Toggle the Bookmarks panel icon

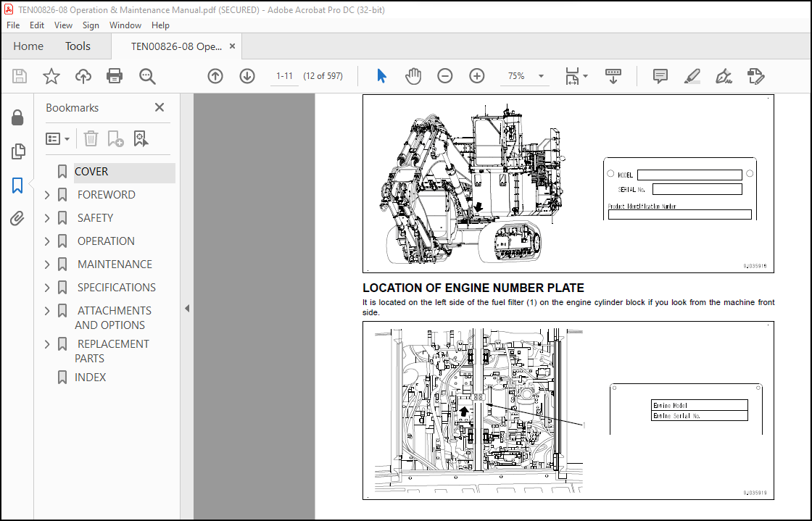coord(17,186)
